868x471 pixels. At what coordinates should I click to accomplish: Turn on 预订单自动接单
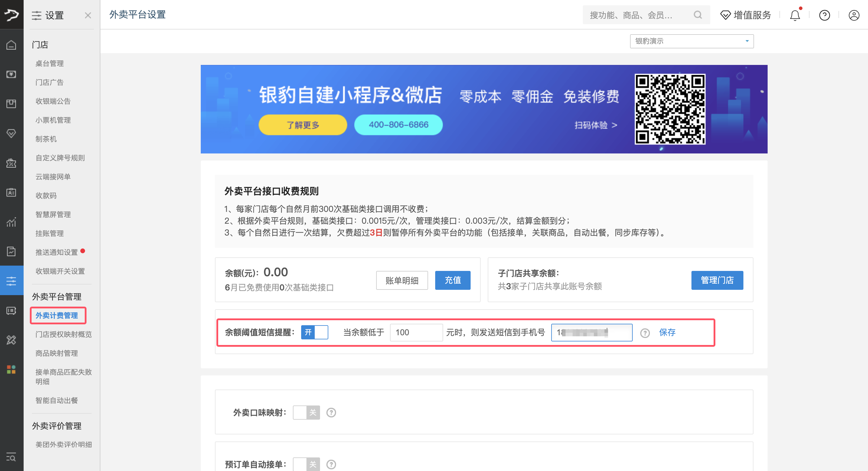pyautogui.click(x=306, y=464)
